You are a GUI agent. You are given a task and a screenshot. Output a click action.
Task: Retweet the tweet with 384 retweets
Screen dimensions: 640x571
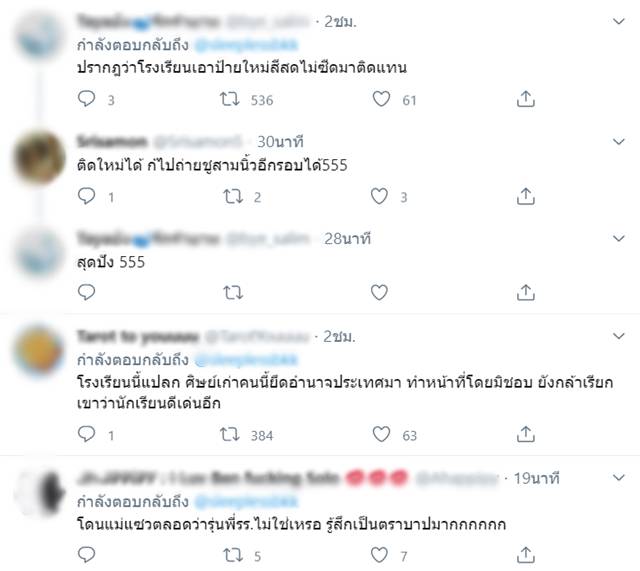click(230, 434)
